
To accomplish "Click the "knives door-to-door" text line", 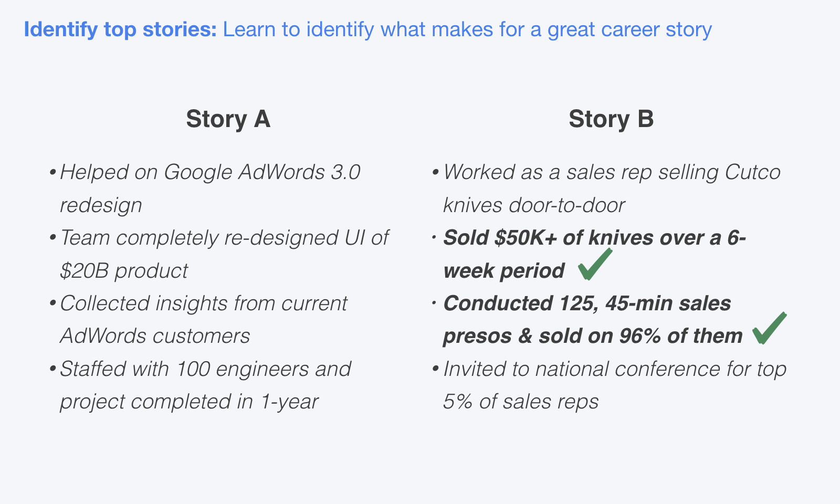I will pos(534,205).
